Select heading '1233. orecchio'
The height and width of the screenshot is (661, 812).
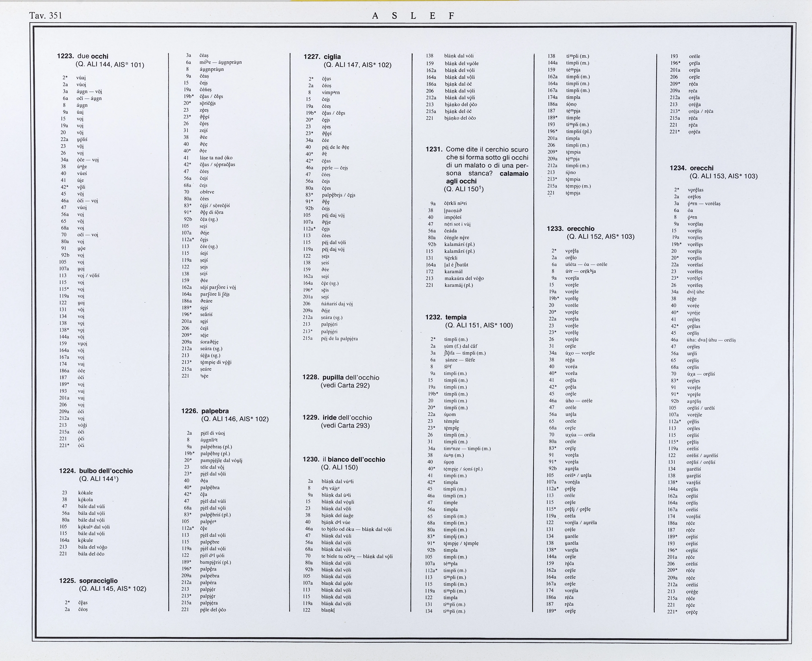(x=571, y=228)
